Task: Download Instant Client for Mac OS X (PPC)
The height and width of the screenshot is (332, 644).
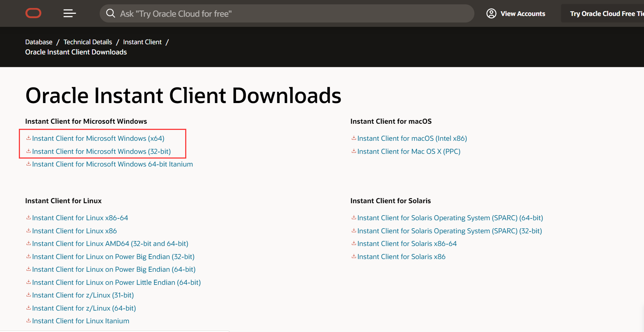Action: click(x=408, y=151)
